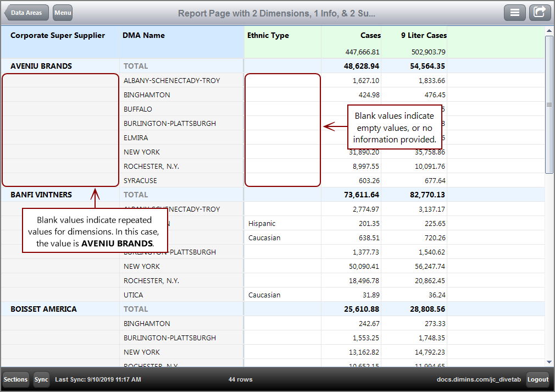Click the Sync button
Image resolution: width=555 pixels, height=392 pixels.
click(41, 379)
